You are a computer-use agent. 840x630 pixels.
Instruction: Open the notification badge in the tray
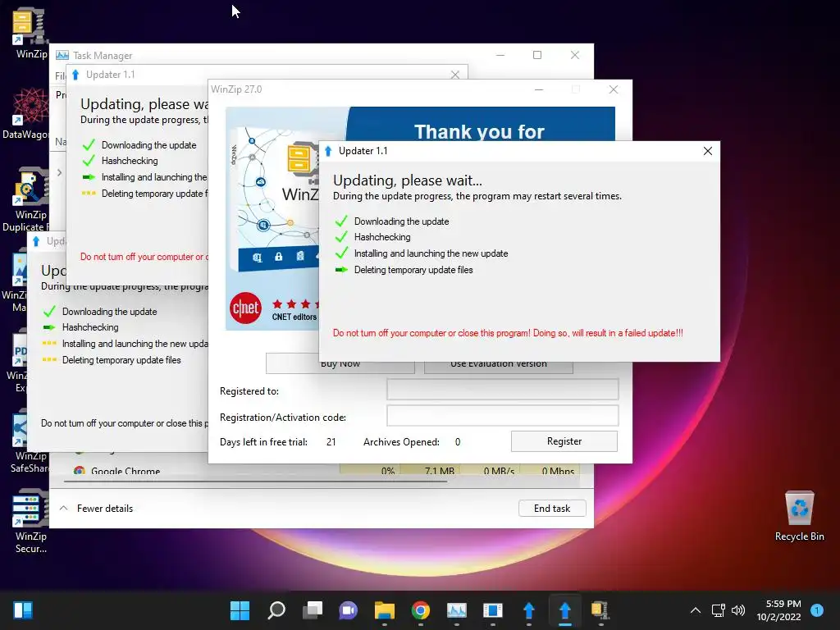tap(817, 610)
